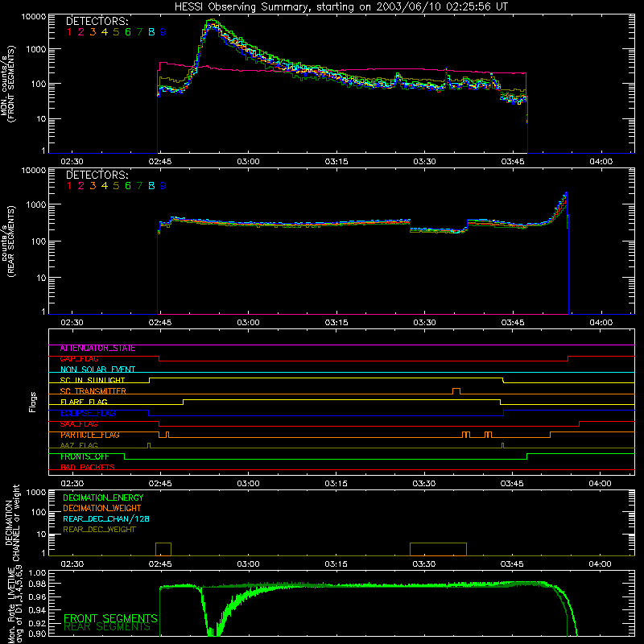
Task: Click the SAA_FLAG label
Action: click(x=79, y=424)
